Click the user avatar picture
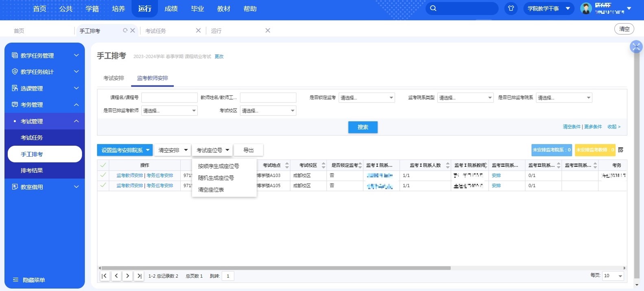The width and height of the screenshot is (644, 291). (x=586, y=8)
